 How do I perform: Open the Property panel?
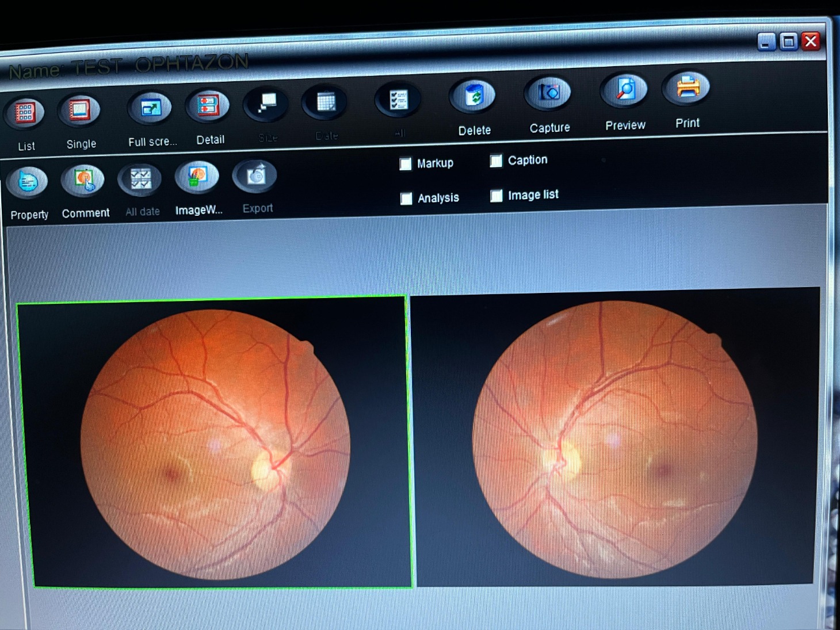[27, 182]
